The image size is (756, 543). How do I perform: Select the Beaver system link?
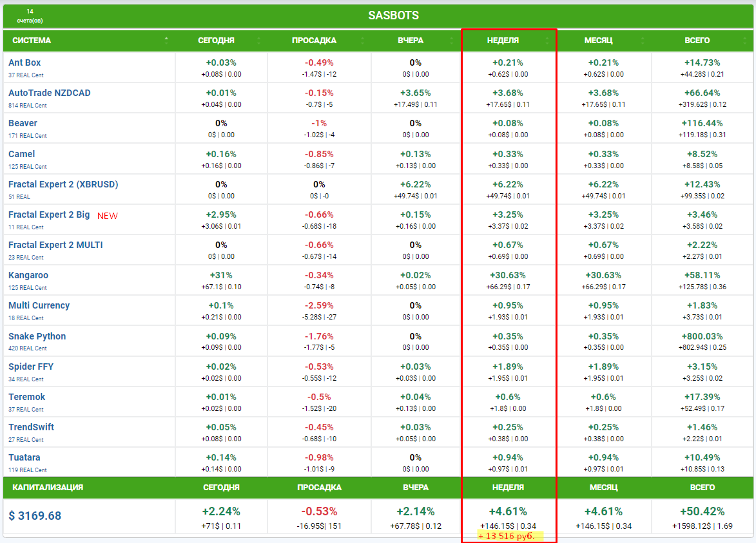[x=23, y=123]
